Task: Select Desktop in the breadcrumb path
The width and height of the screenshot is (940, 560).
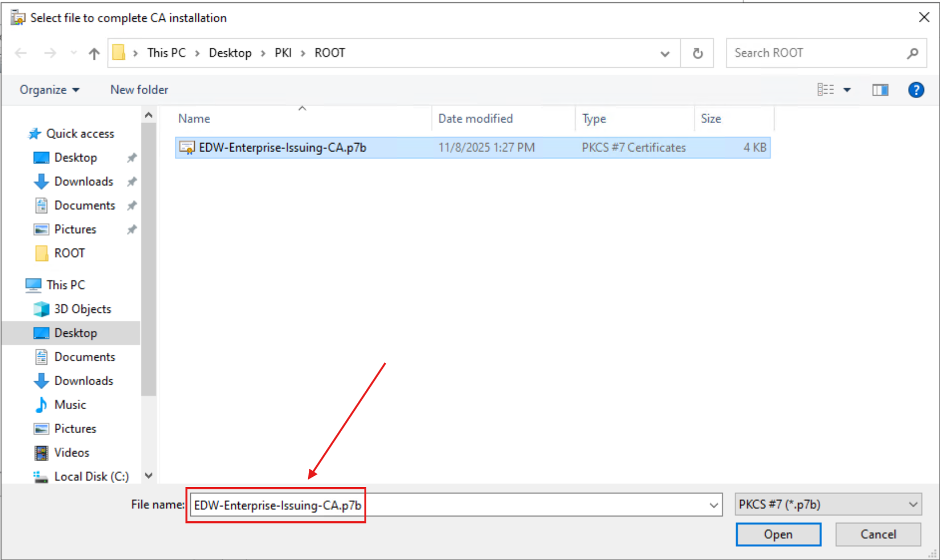Action: tap(230, 52)
